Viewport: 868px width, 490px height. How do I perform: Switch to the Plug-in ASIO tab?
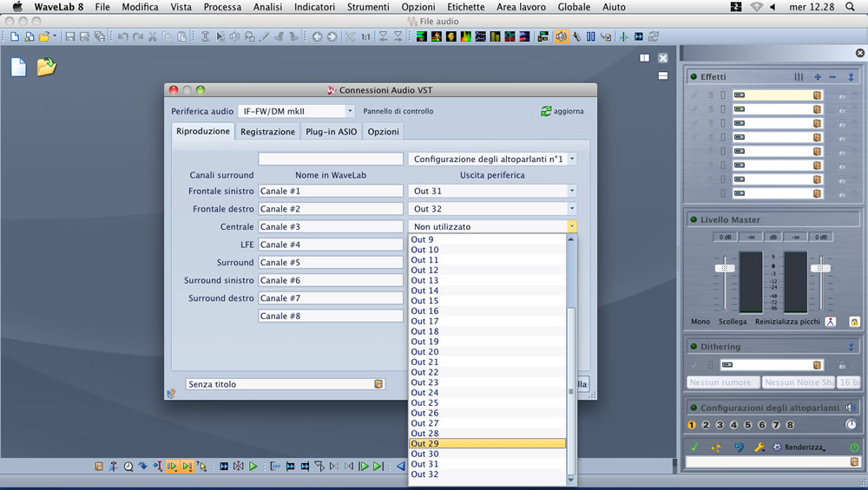coord(331,132)
